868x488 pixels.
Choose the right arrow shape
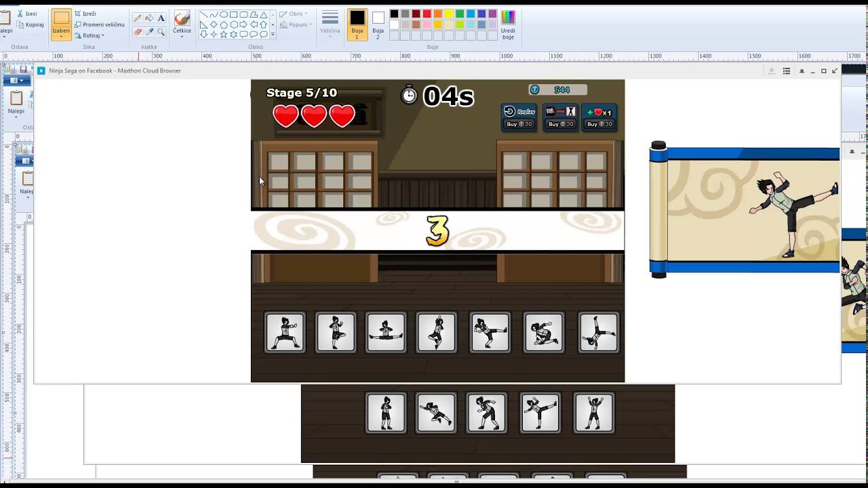point(243,25)
